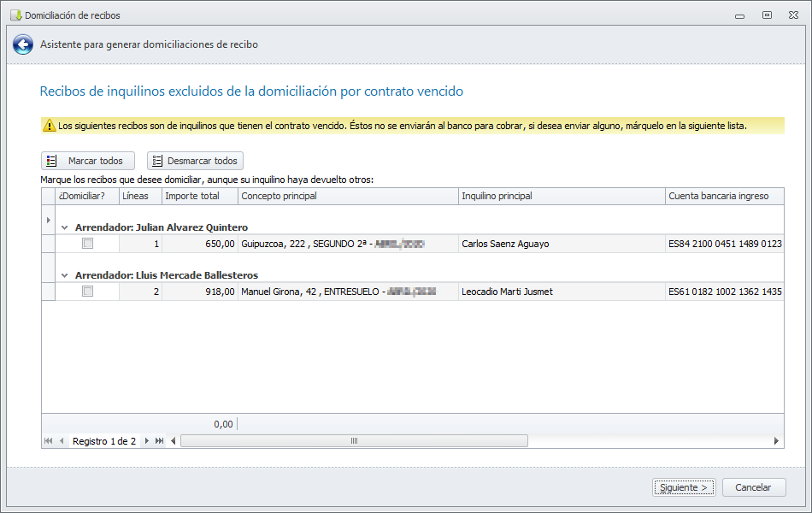Sort by the Concepto principal column header
This screenshot has width=812, height=513.
click(x=348, y=196)
